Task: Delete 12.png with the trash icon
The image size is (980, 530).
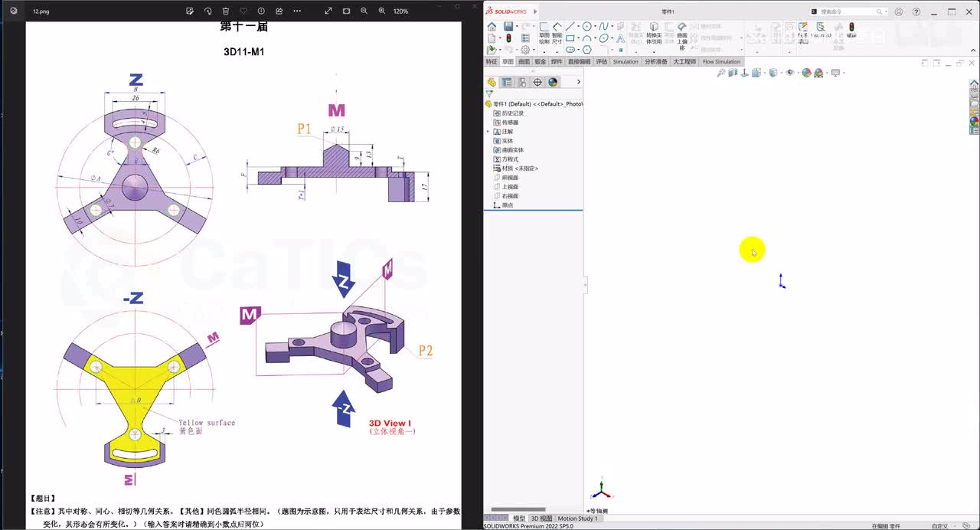Action: tap(226, 11)
